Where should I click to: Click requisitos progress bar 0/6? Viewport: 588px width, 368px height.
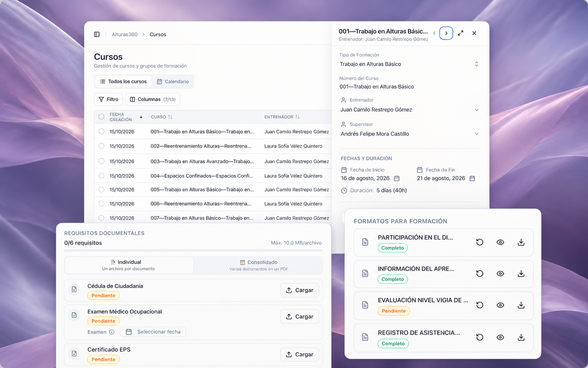(x=193, y=251)
